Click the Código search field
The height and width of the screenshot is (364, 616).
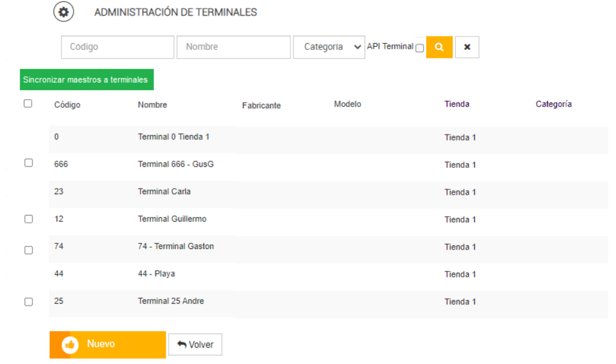point(117,47)
